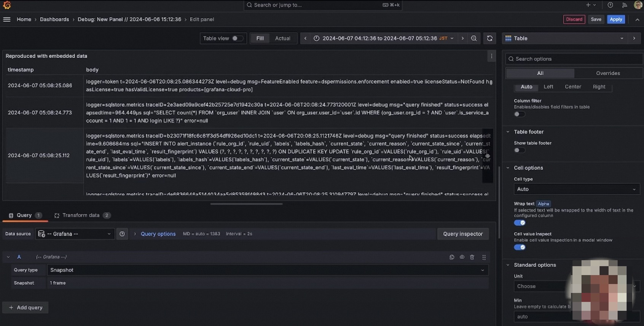Screen dimensions: 644x326
Task: Show Overrides tab
Action: (x=608, y=73)
